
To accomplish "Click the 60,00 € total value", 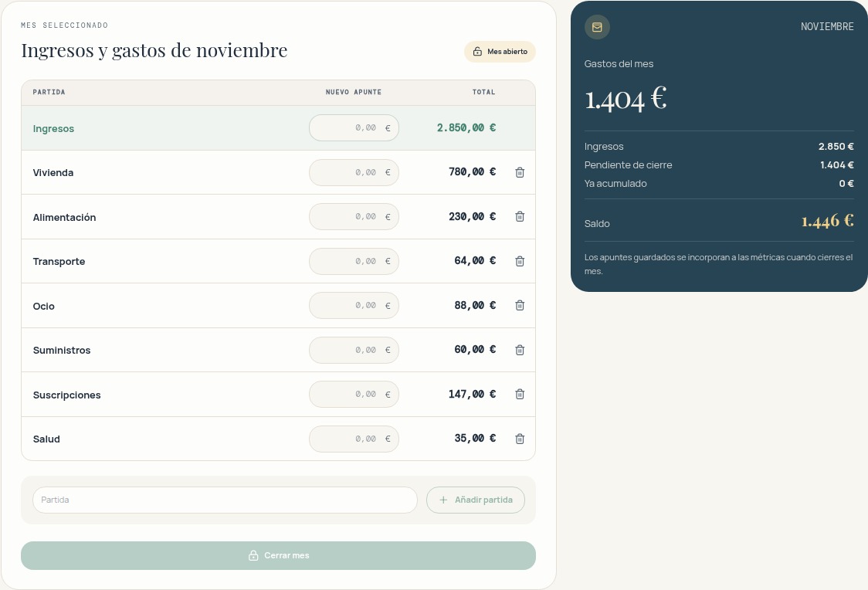I will (475, 350).
